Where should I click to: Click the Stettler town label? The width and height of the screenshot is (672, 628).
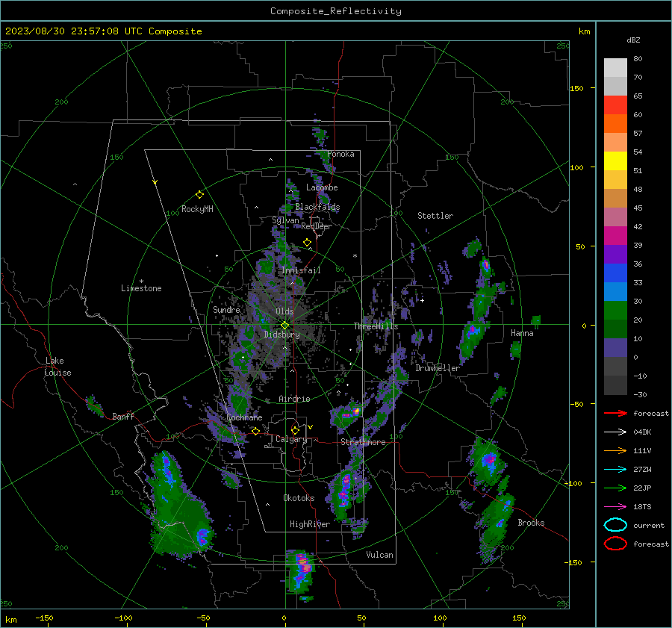[435, 216]
